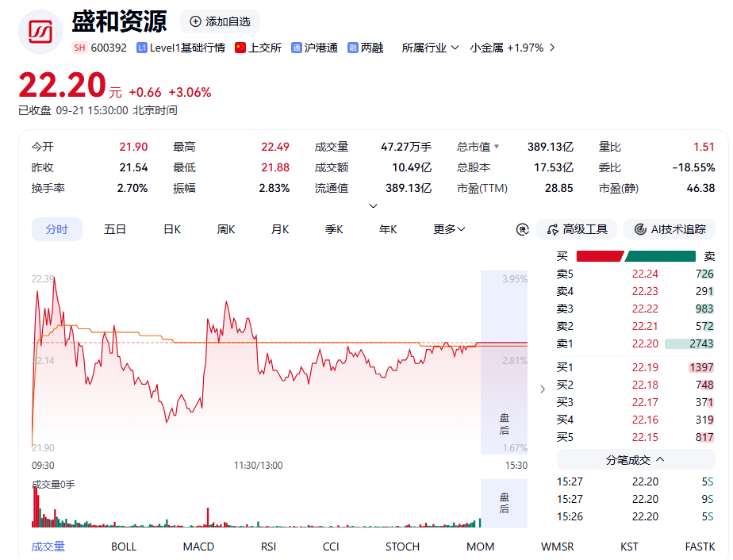Image resolution: width=733 pixels, height=560 pixels.
Task: Select the MACD indicator tab
Action: [x=198, y=547]
